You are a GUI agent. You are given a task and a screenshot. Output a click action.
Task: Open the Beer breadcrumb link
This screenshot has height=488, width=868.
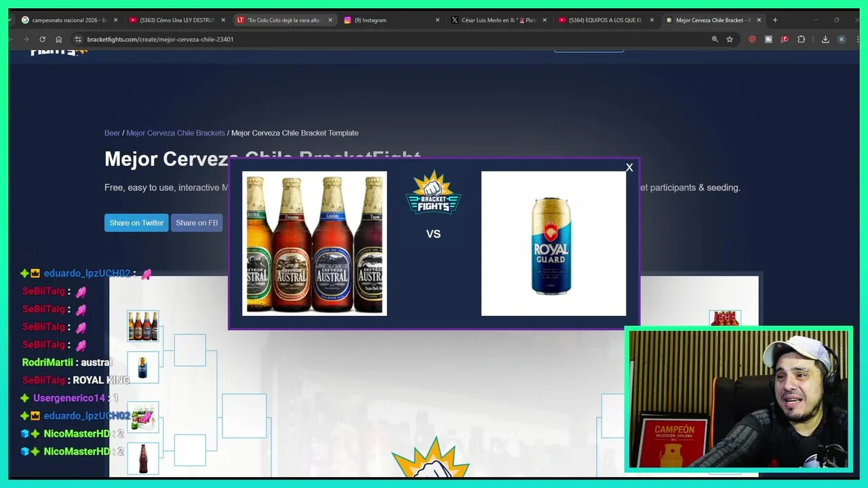coord(112,133)
